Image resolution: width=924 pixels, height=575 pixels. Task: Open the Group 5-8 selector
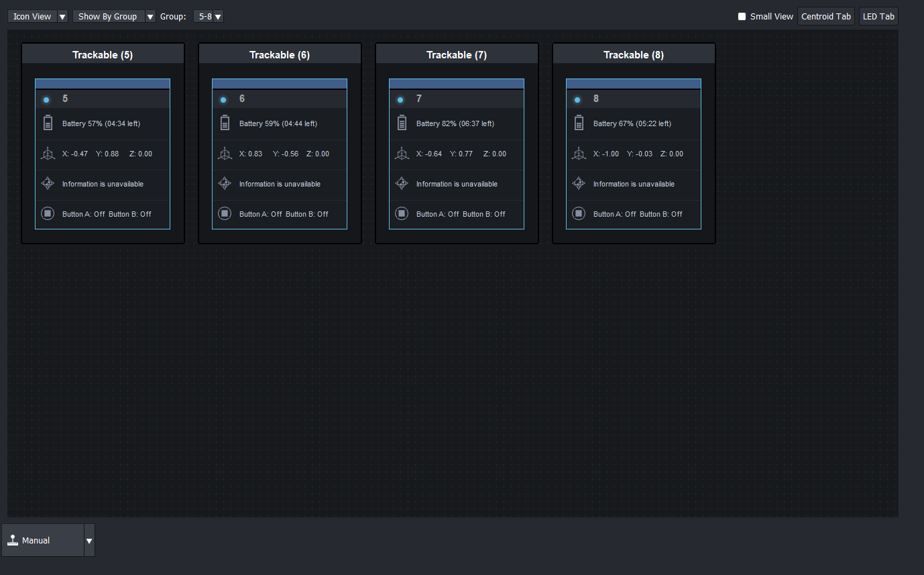[208, 17]
